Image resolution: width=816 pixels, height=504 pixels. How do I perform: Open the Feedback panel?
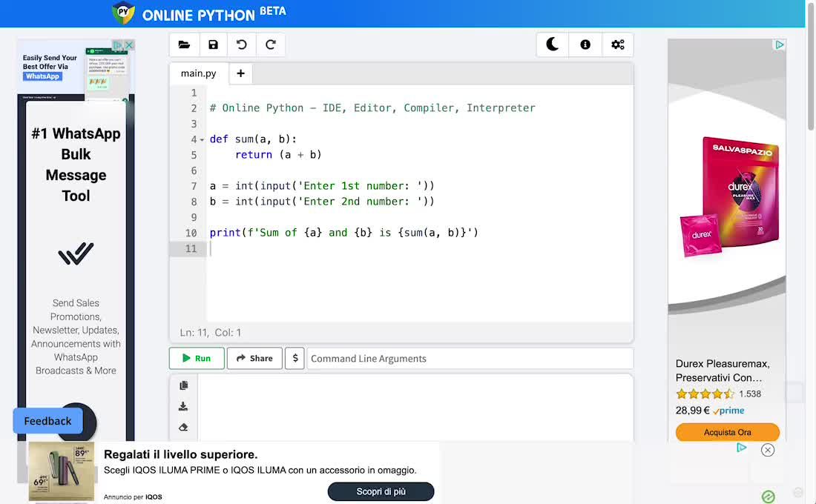point(47,421)
